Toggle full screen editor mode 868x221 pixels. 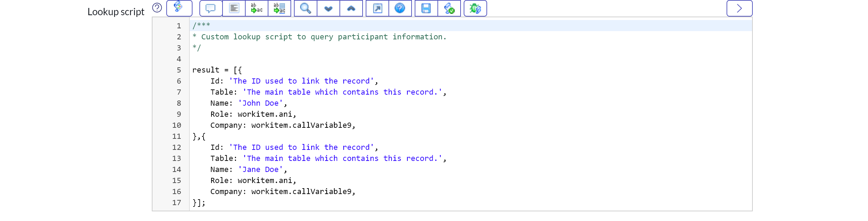point(377,8)
